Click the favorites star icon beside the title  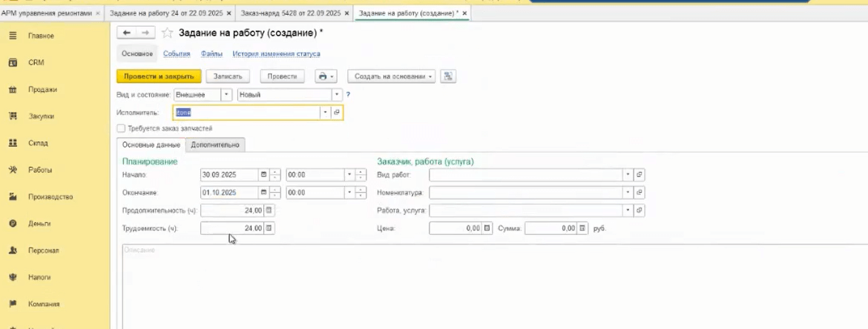pyautogui.click(x=167, y=33)
